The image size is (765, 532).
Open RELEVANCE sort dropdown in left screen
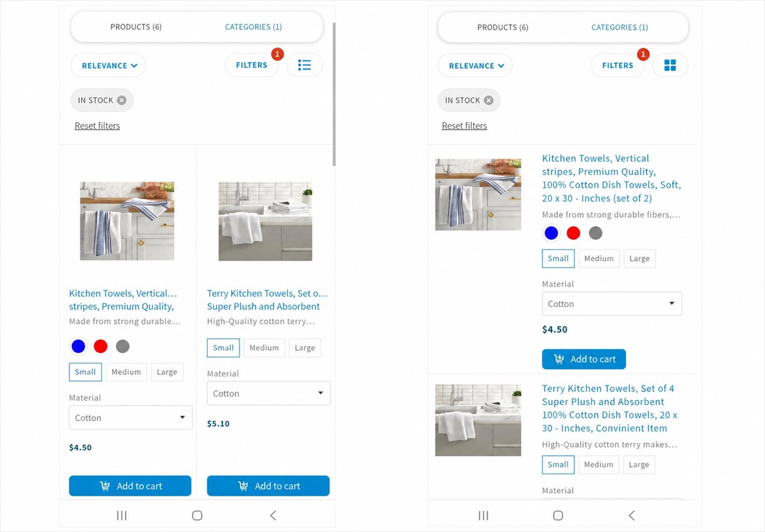(x=108, y=65)
